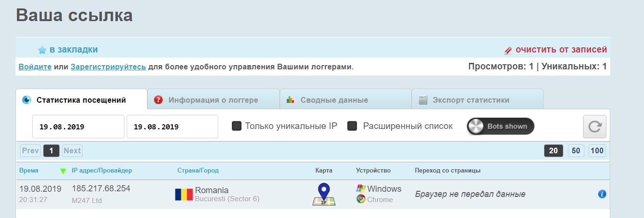
Task: Open the map pin IP icon
Action: coord(324,194)
